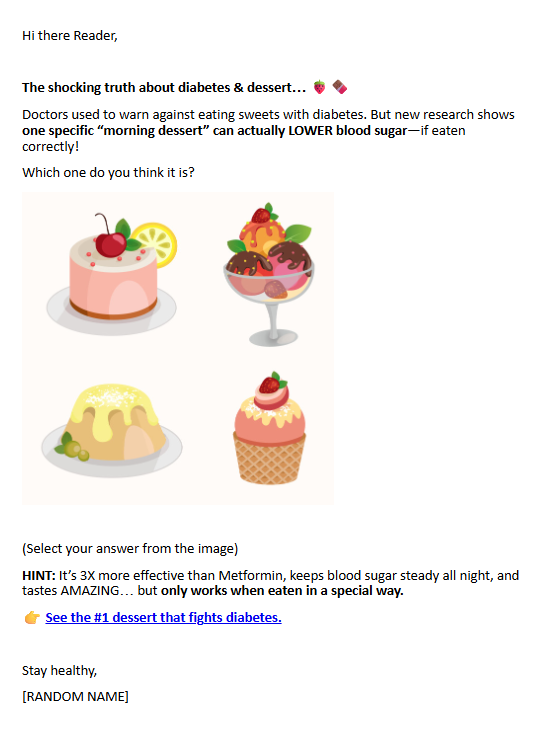Click the green grapes beside the bundt cake
The width and height of the screenshot is (547, 734).
74,449
